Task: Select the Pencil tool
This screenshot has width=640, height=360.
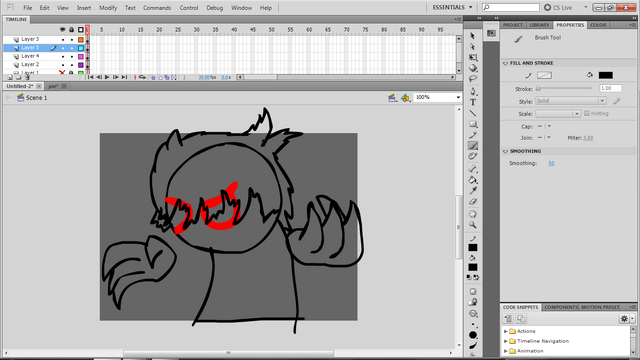Action: [x=473, y=135]
